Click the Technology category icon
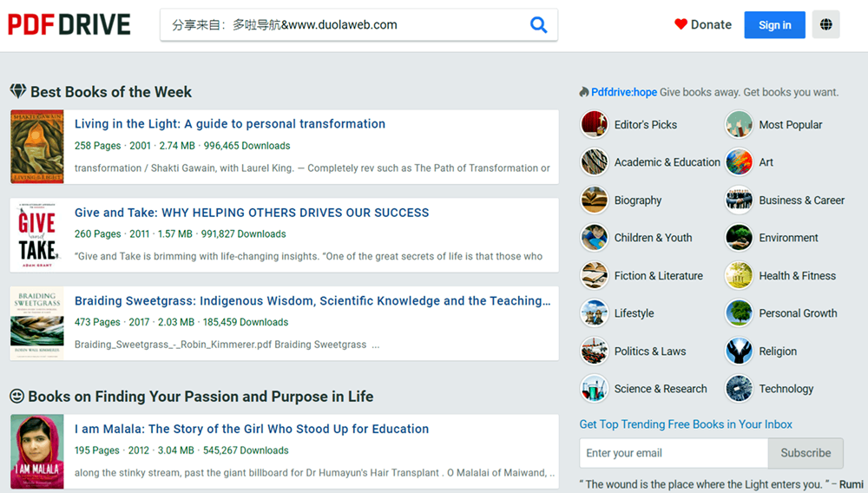Viewport: 868px width, 493px height. (x=739, y=389)
